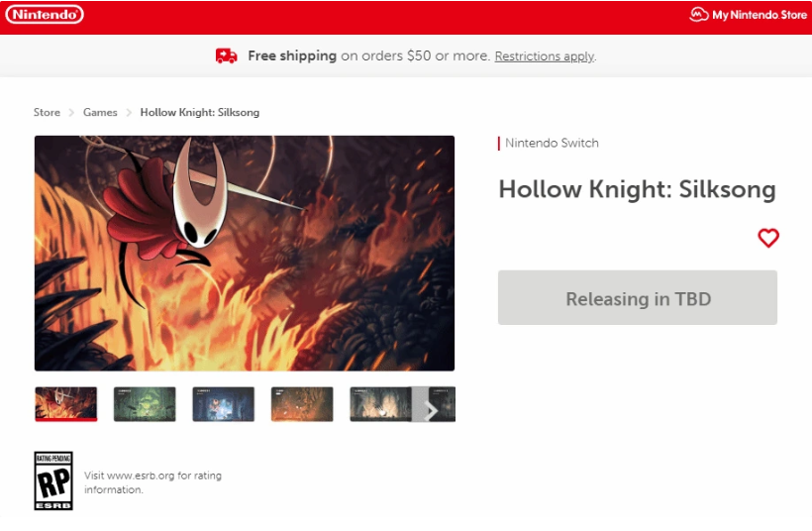The height and width of the screenshot is (531, 812).
Task: Click the Releasing in TBD button
Action: pos(638,298)
